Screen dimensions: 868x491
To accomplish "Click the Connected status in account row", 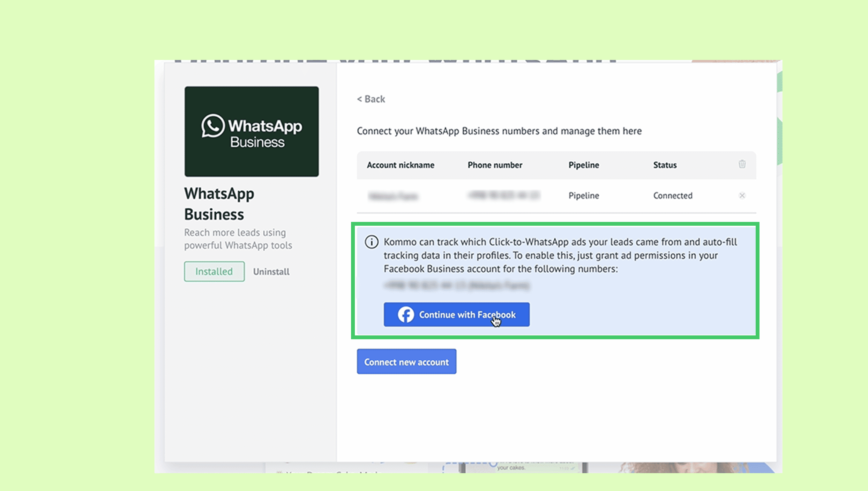I will tap(673, 195).
